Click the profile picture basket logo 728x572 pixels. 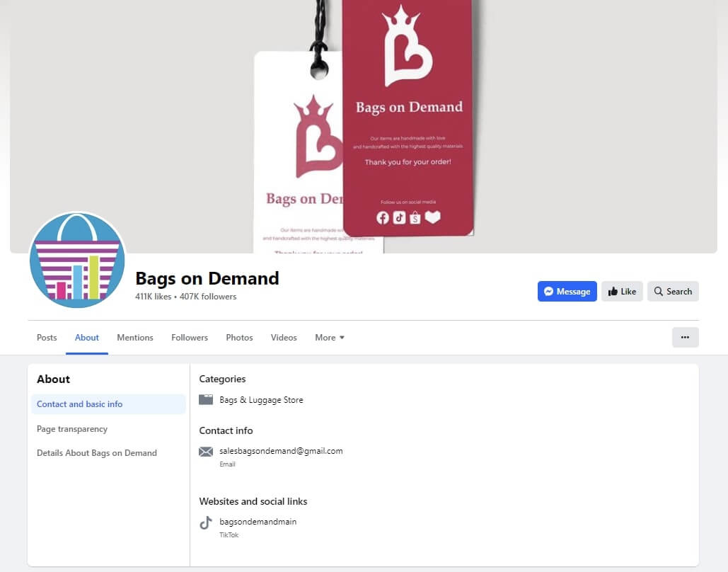click(x=77, y=261)
